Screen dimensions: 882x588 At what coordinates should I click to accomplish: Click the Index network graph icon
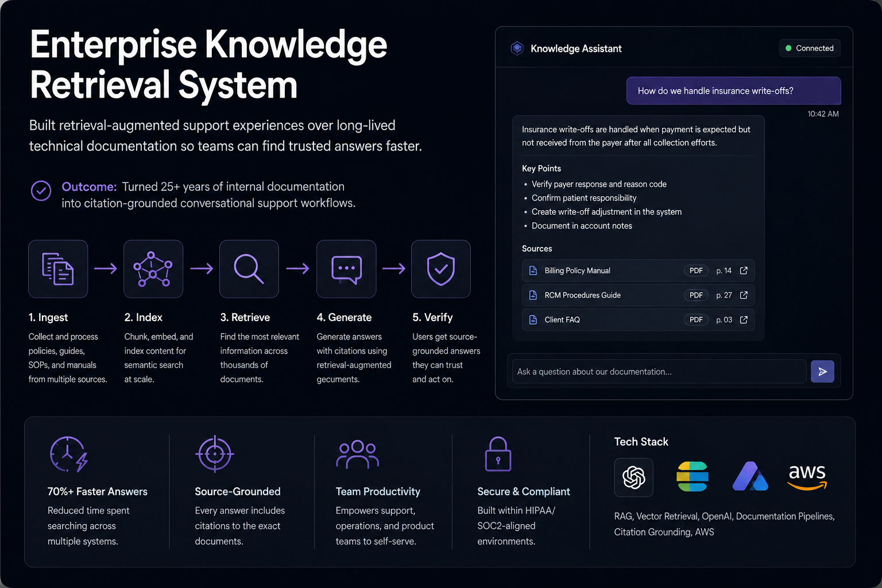(153, 269)
